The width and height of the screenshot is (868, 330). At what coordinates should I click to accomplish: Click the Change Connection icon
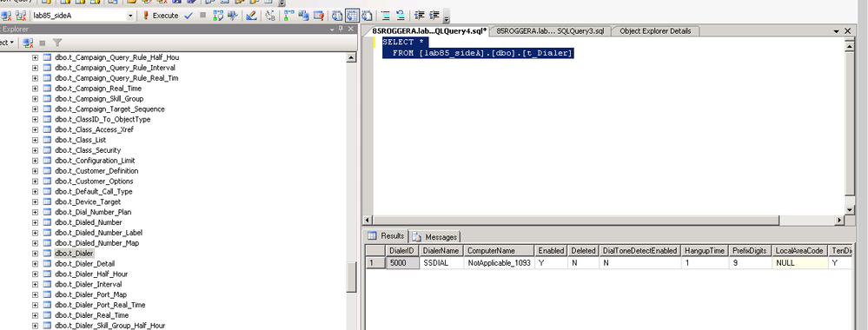[21, 16]
